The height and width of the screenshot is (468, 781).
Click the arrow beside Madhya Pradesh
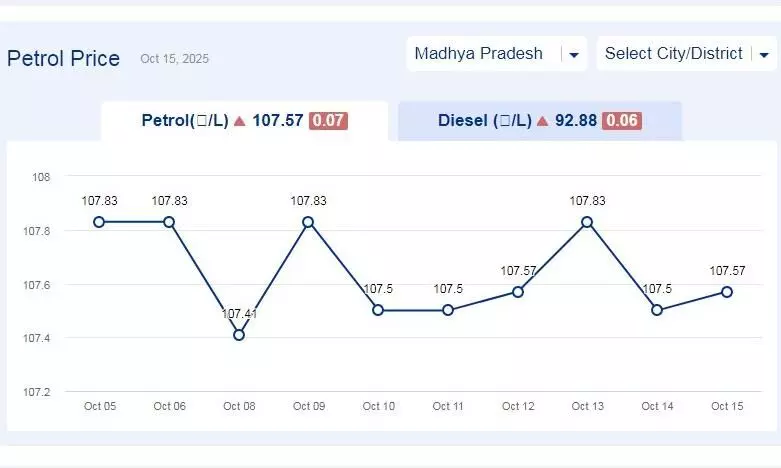(x=574, y=55)
